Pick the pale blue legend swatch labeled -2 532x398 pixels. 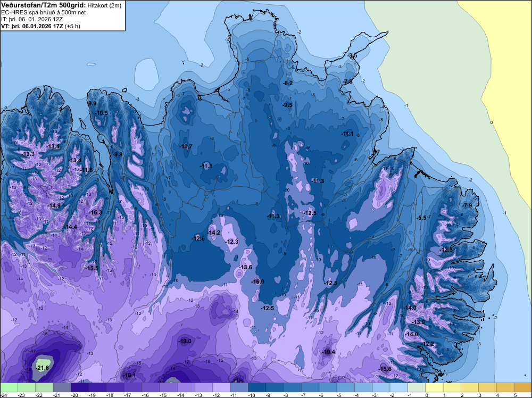(x=399, y=387)
